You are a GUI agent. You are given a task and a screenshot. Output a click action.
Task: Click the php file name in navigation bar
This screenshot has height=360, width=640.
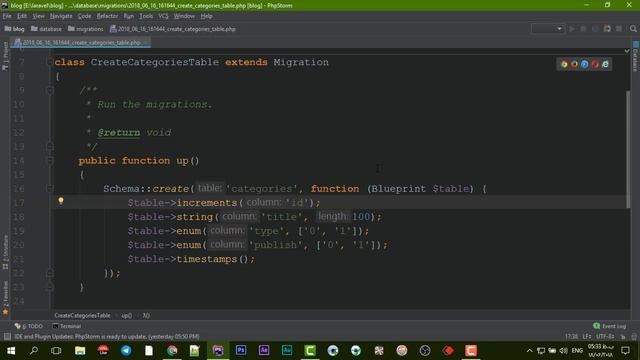pos(173,29)
